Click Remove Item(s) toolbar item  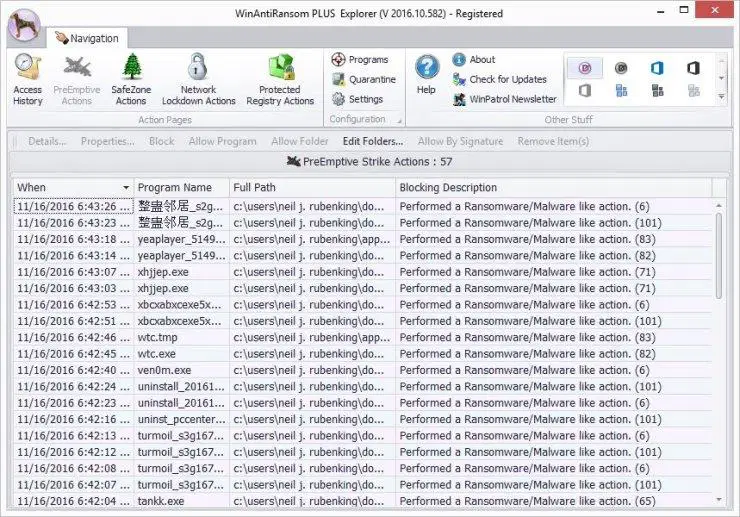click(553, 141)
